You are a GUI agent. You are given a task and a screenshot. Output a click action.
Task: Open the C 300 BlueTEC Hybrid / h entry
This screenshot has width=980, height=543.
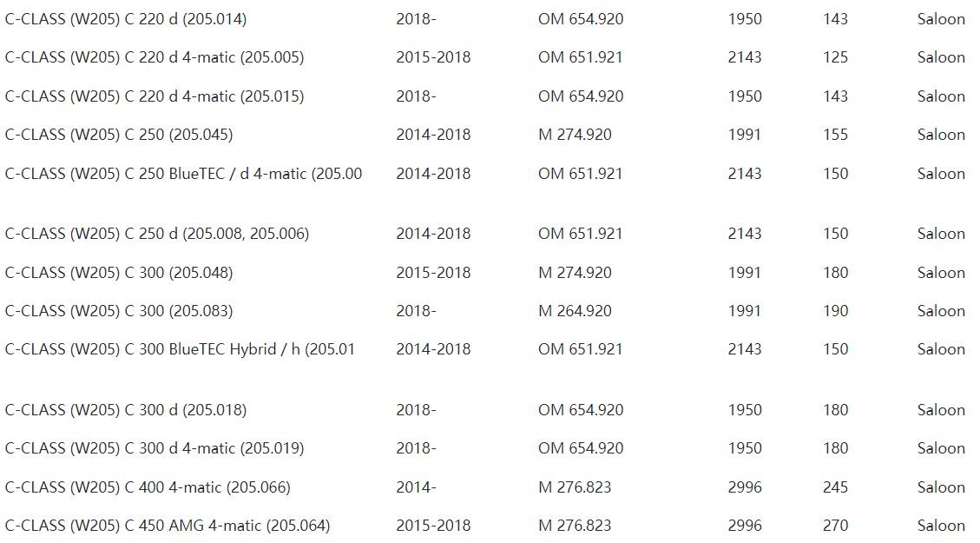click(x=180, y=349)
